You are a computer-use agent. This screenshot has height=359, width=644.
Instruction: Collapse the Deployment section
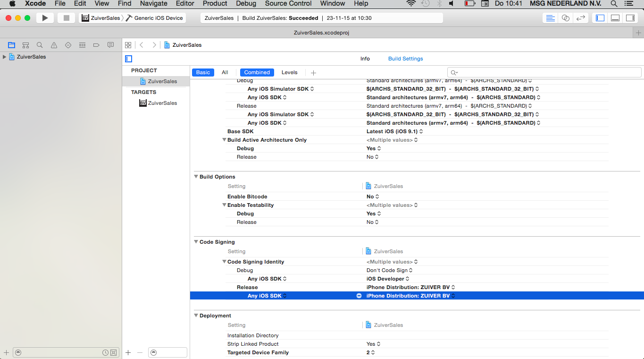pyautogui.click(x=196, y=316)
